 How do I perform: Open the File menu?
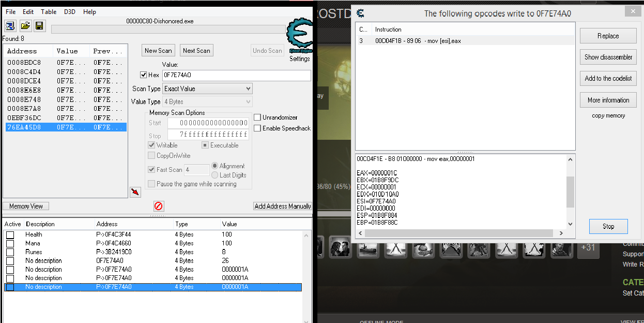tap(10, 11)
